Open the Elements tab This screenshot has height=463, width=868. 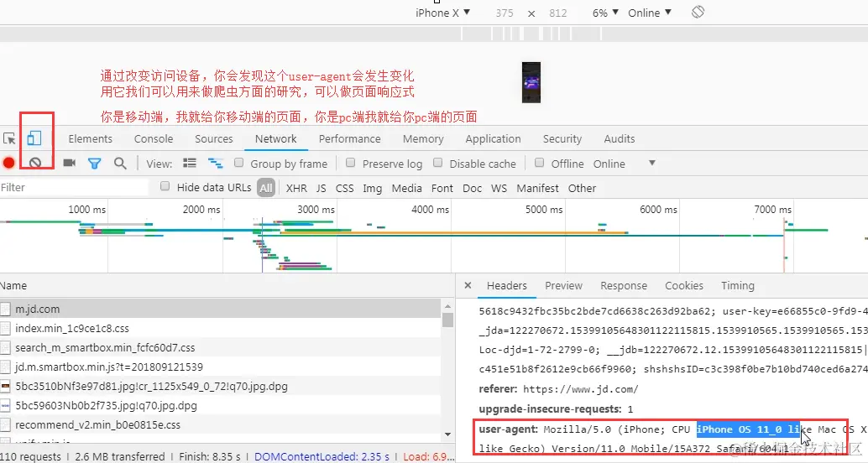coord(90,139)
